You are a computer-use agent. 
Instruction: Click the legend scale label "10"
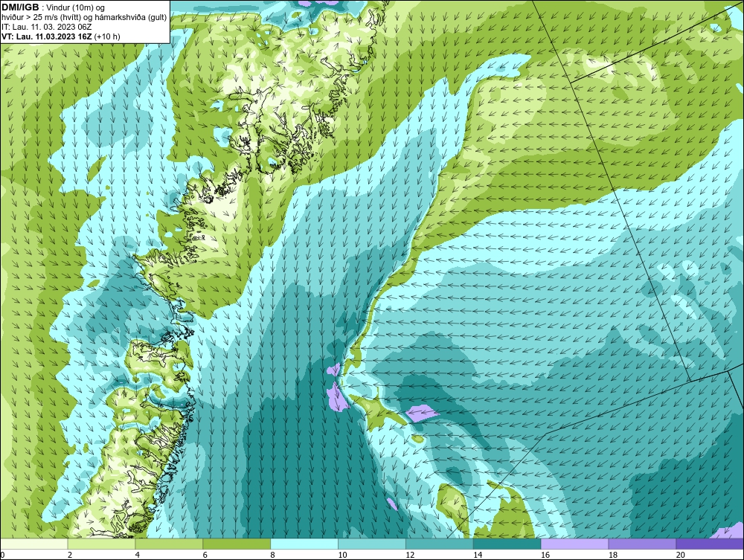(342, 555)
